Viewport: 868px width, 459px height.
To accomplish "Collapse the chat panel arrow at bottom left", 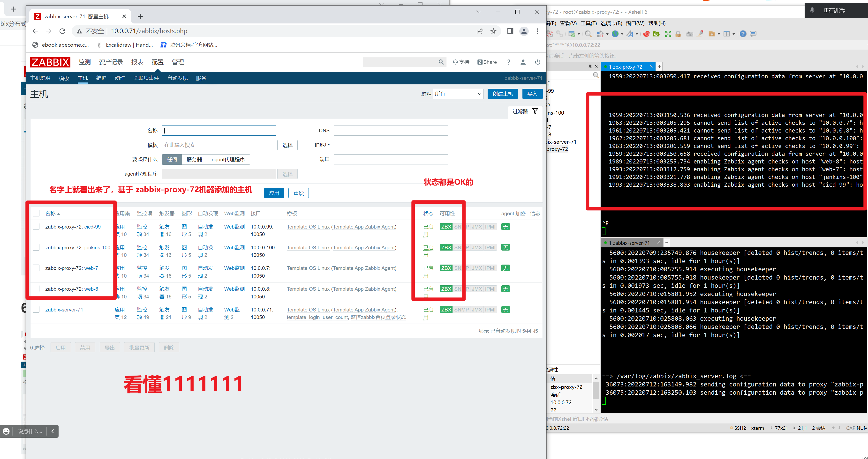I will [x=53, y=431].
